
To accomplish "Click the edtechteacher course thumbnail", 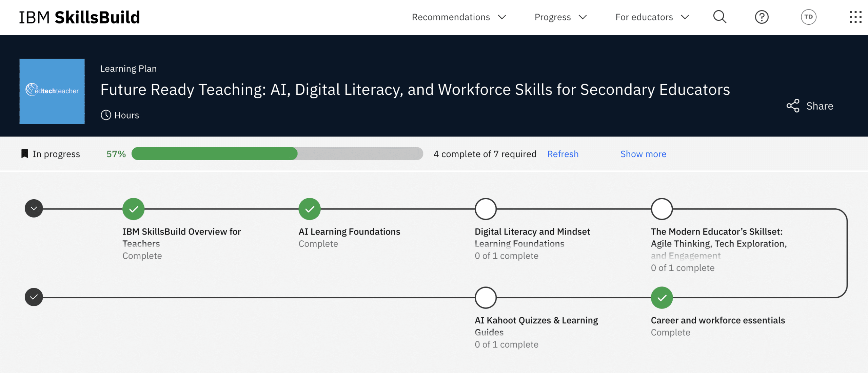I will click(x=52, y=91).
